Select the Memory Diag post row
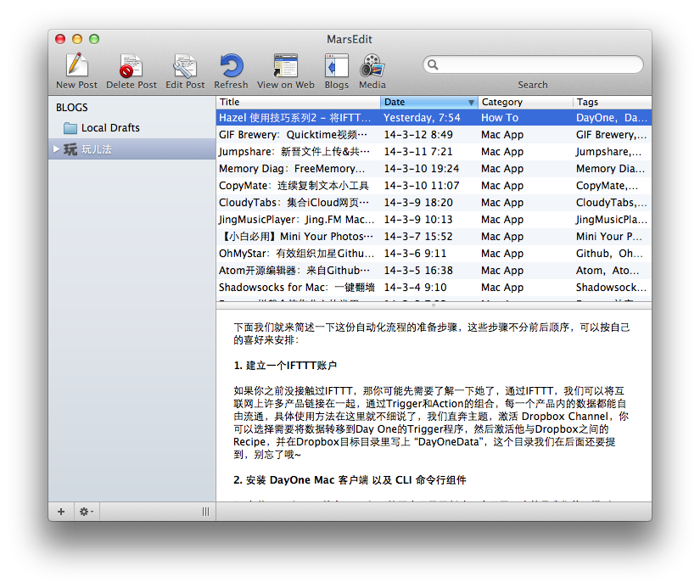The height and width of the screenshot is (588, 700). click(x=434, y=169)
